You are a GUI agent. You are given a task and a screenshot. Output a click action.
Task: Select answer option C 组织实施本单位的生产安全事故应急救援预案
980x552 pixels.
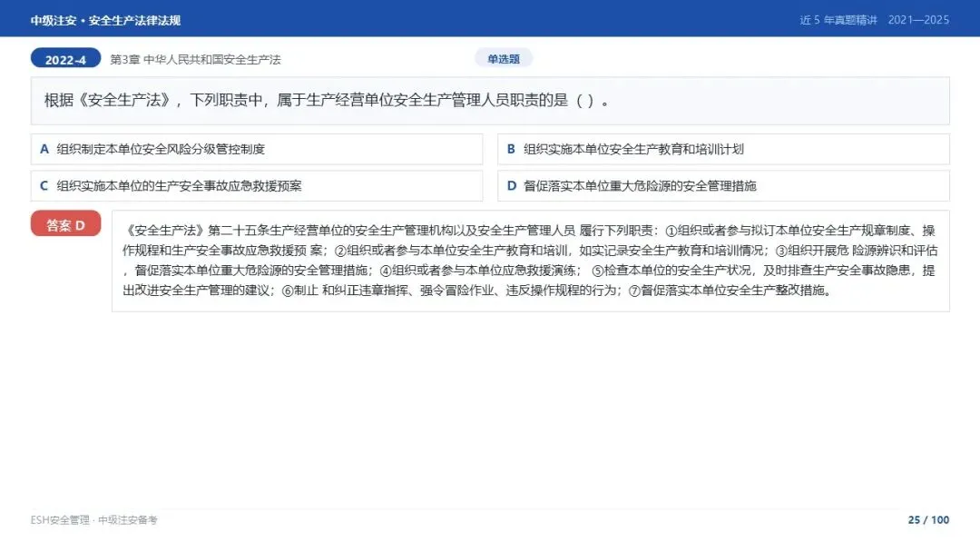point(257,186)
